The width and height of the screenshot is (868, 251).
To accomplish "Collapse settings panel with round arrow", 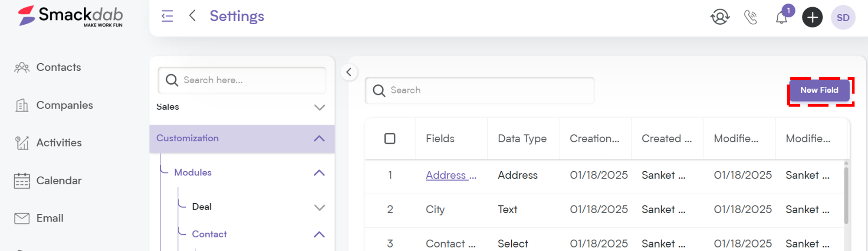I will (349, 72).
